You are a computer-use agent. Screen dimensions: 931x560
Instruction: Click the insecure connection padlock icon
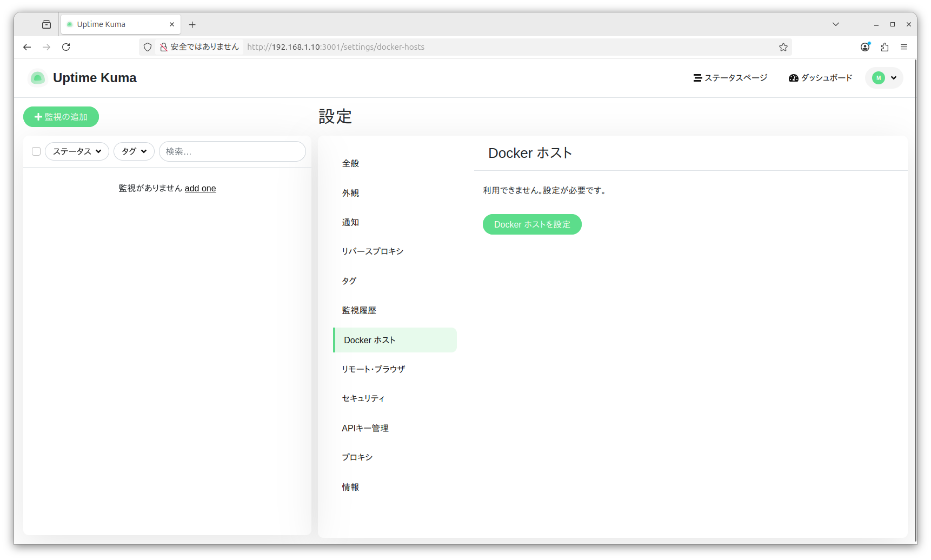(163, 47)
